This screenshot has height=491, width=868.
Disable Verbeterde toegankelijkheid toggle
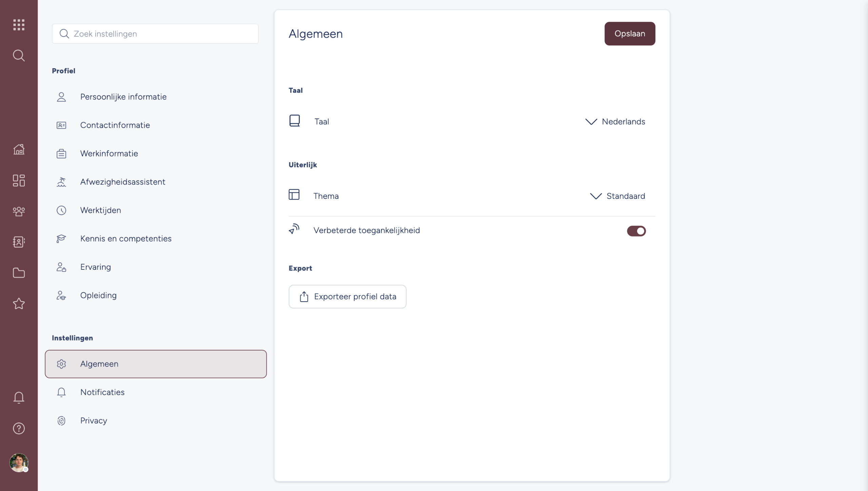636,231
